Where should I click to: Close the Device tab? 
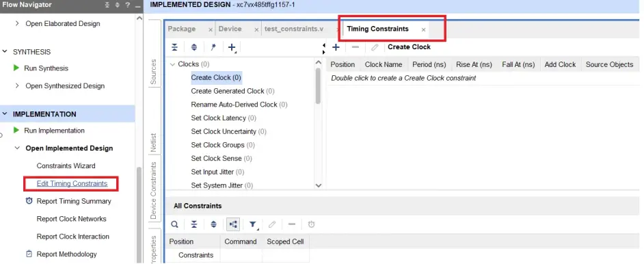[x=256, y=29]
